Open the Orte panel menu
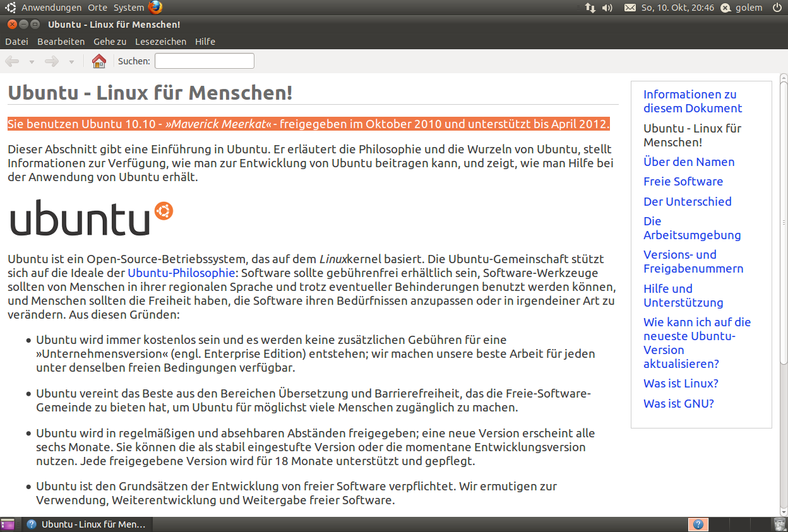 point(97,8)
